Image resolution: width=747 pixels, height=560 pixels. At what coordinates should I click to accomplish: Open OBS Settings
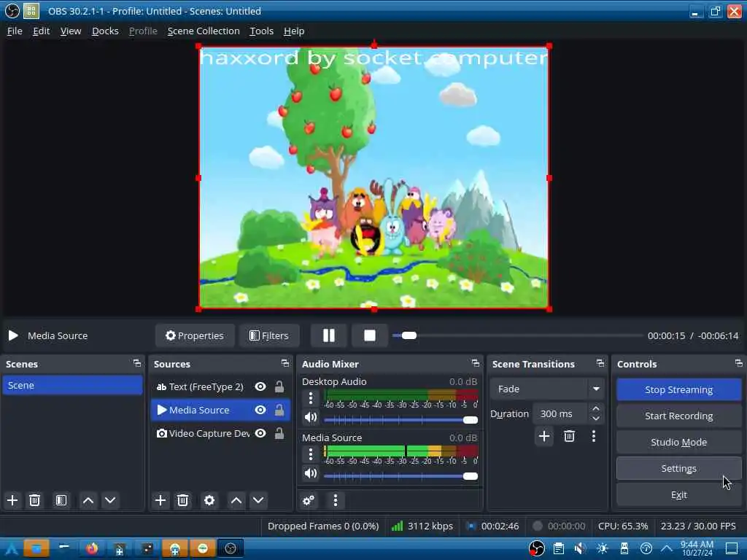tap(679, 469)
